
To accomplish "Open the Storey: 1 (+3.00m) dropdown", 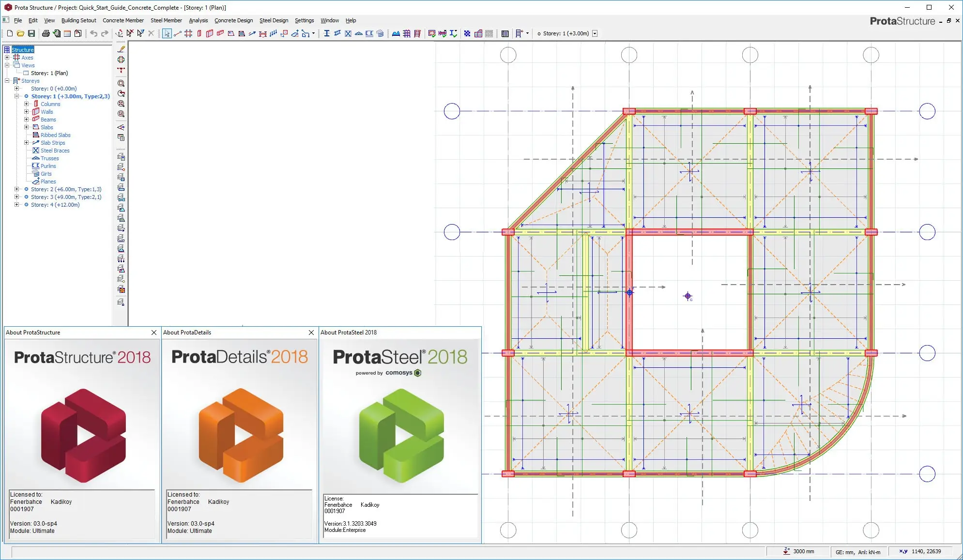I will pos(595,33).
